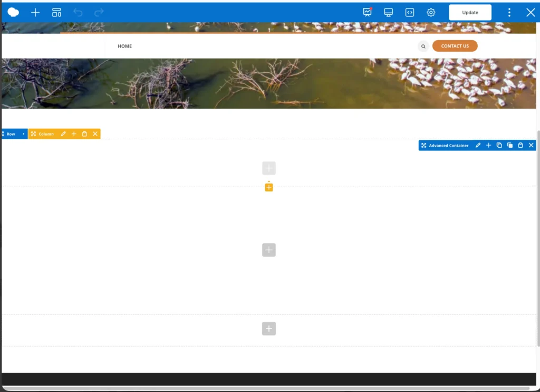
Task: Expand the Row controls arrow
Action: pos(23,134)
